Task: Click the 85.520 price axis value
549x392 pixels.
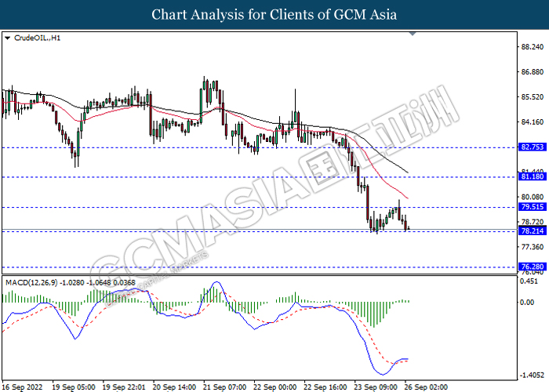Action: (x=533, y=97)
